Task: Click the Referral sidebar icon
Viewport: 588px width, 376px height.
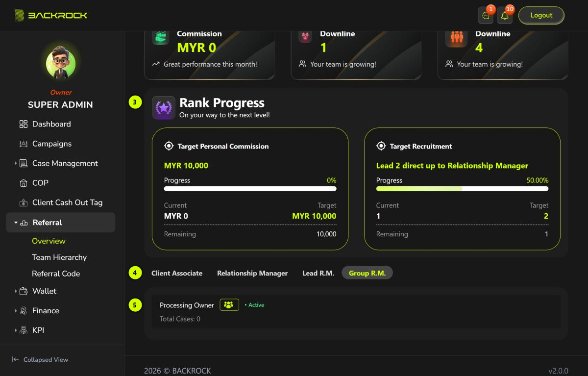Action: pyautogui.click(x=24, y=223)
